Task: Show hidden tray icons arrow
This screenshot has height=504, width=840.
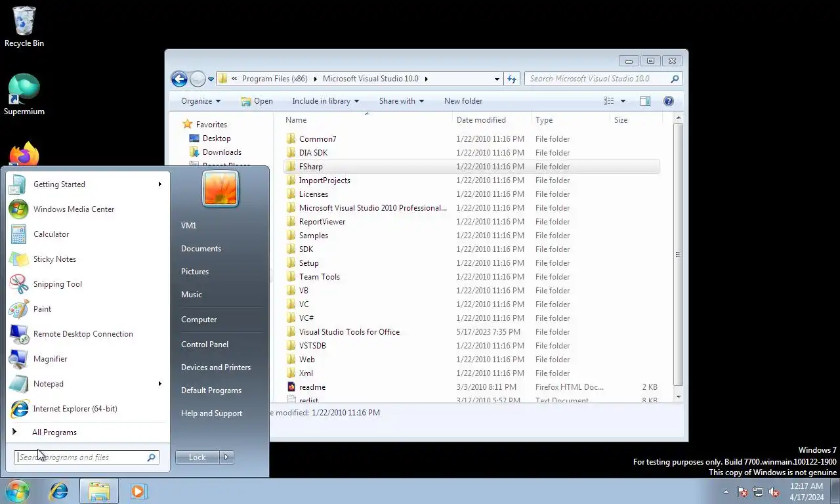Action: 726,492
